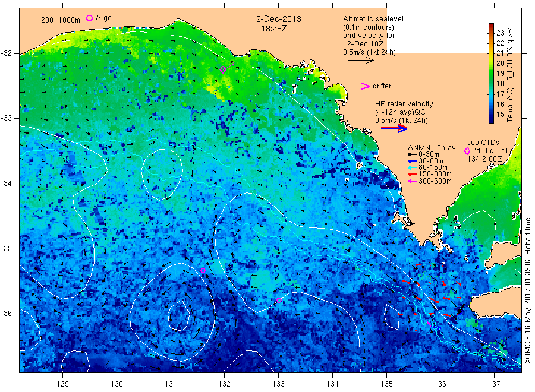
Task: Click the "12-Dec-2013" date label
Action: click(x=276, y=19)
